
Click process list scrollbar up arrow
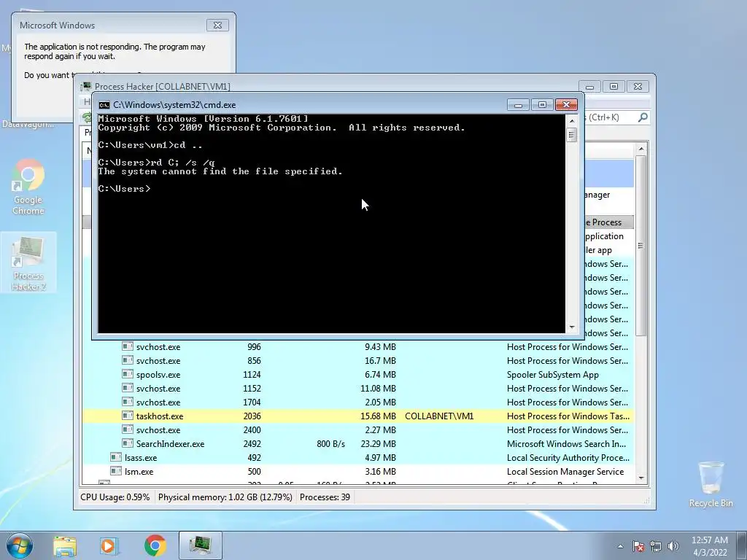pos(640,149)
